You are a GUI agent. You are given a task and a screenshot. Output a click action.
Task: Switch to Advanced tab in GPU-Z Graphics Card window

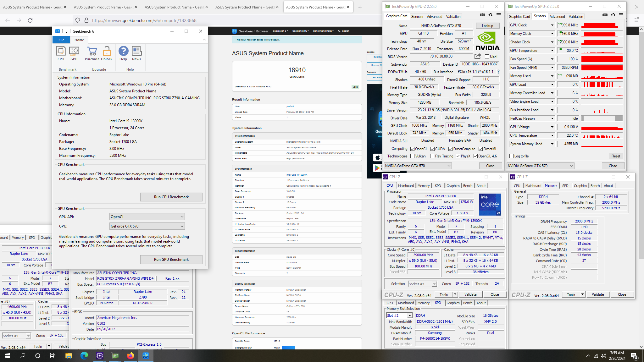tap(435, 17)
